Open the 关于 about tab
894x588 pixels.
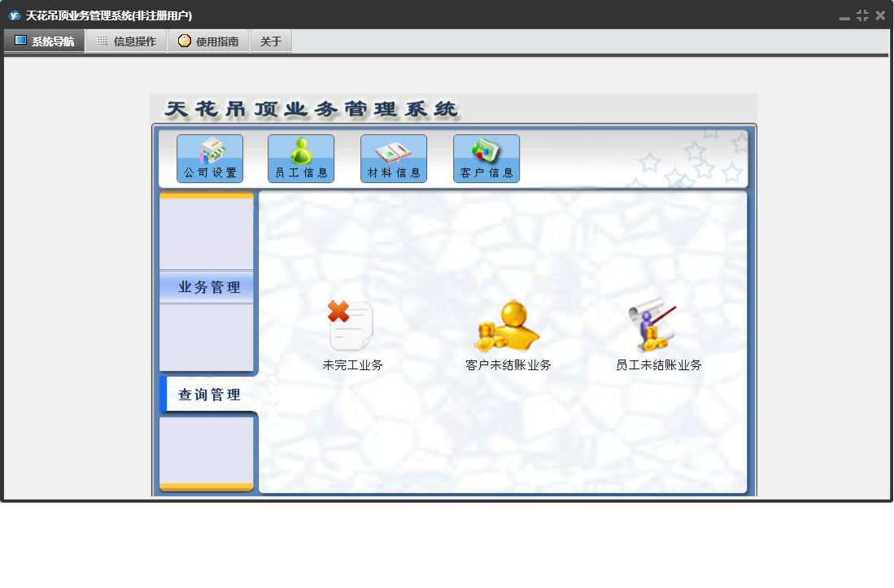coord(271,41)
